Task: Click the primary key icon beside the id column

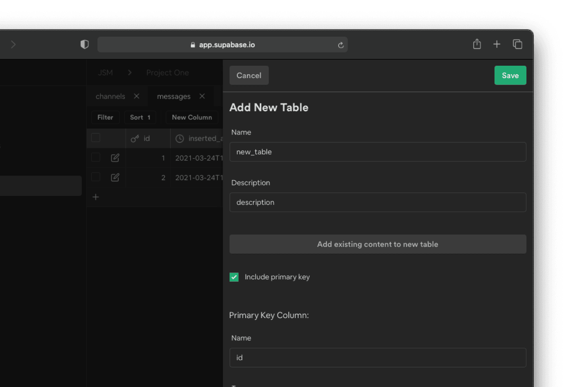Action: tap(135, 138)
